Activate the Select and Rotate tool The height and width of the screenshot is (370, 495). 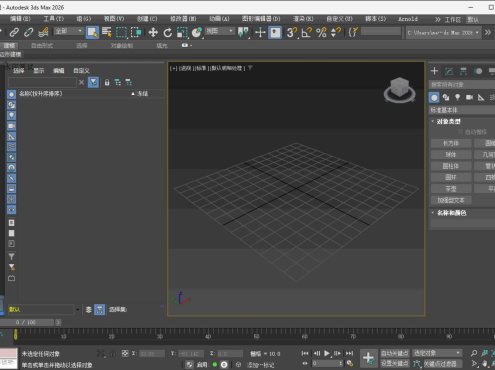click(x=168, y=32)
